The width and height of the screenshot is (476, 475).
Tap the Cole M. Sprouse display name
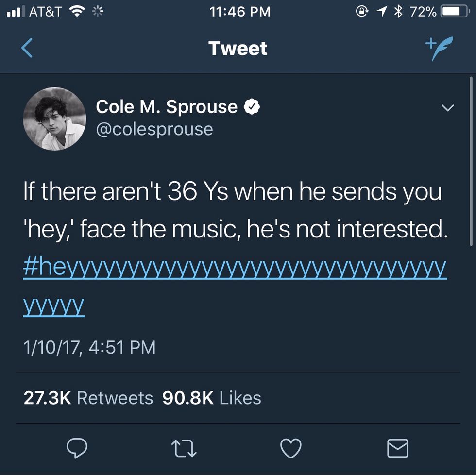[167, 107]
